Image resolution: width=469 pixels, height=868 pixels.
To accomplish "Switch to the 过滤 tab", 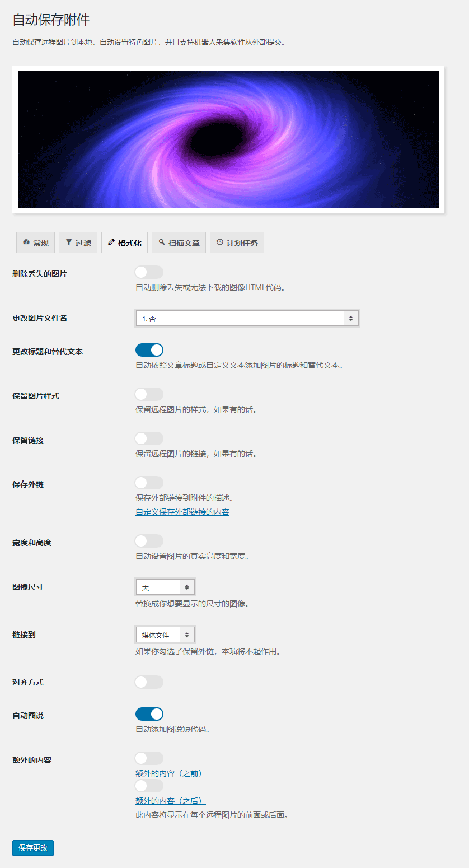I will 78,242.
